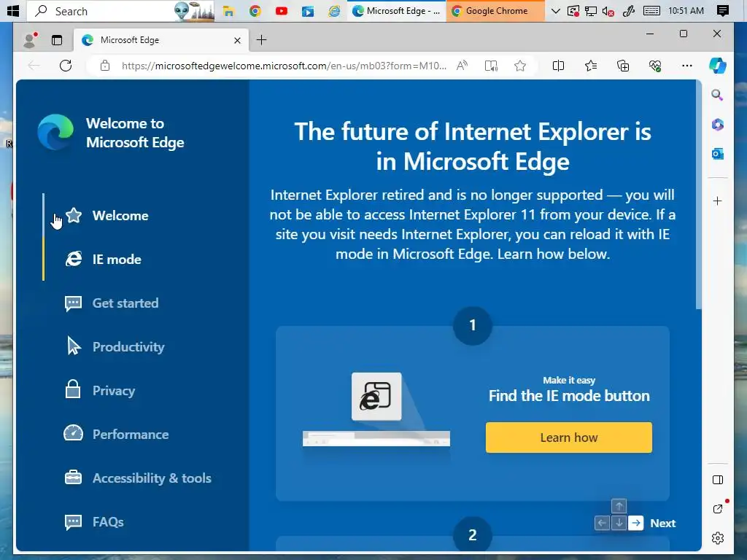Click the sidebar plus customize button
The height and width of the screenshot is (560, 747).
[718, 201]
